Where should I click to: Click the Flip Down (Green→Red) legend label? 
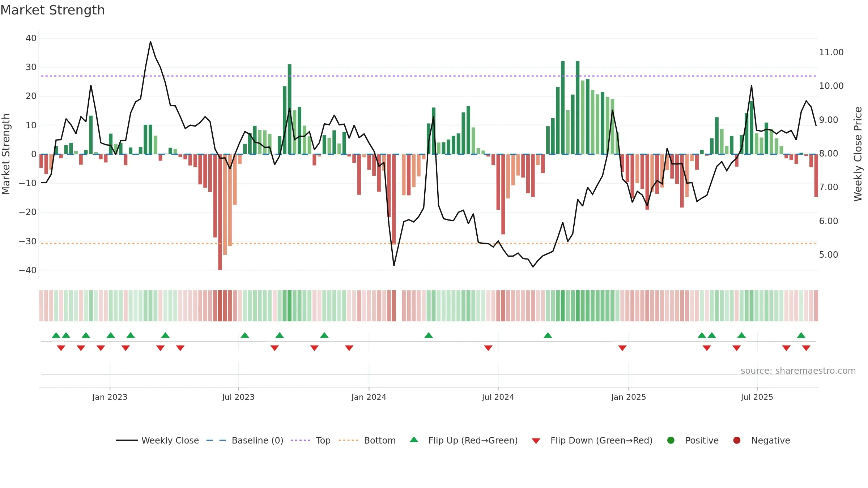tap(601, 440)
